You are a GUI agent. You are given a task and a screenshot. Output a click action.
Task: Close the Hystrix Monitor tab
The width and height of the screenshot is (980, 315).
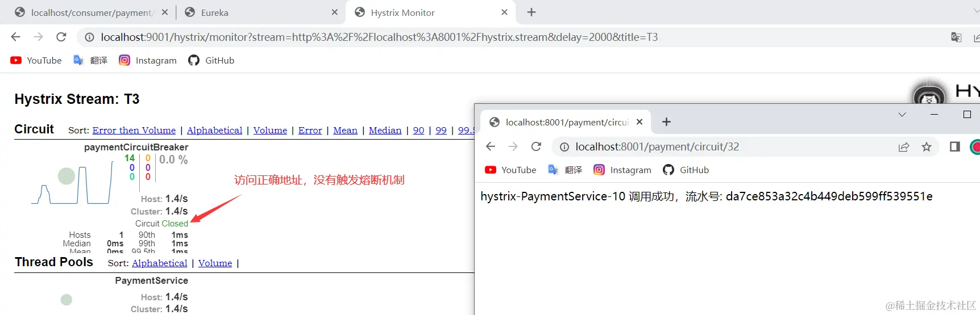point(504,12)
